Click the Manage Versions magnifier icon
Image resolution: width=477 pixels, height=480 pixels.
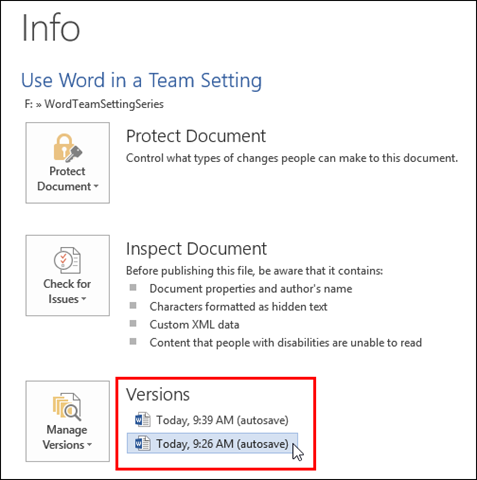(67, 407)
